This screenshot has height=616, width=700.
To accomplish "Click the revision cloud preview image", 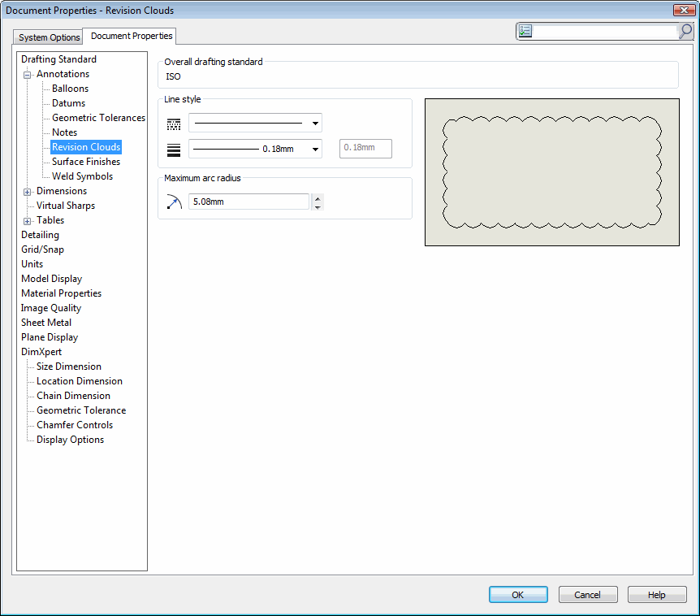I will pyautogui.click(x=551, y=172).
